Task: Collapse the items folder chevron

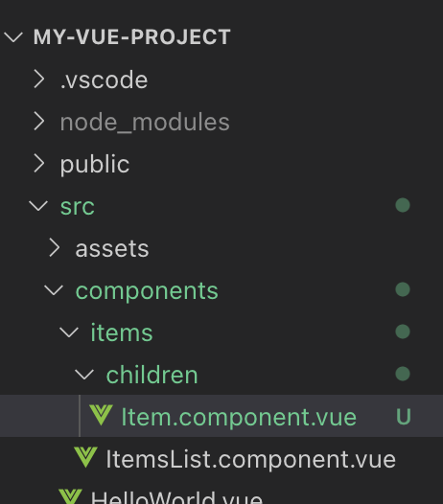Action: (69, 332)
